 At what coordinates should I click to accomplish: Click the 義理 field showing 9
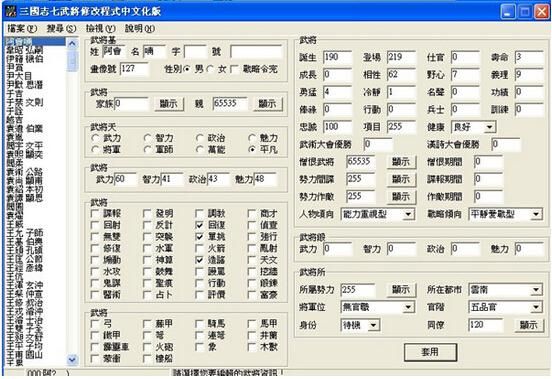tap(529, 75)
